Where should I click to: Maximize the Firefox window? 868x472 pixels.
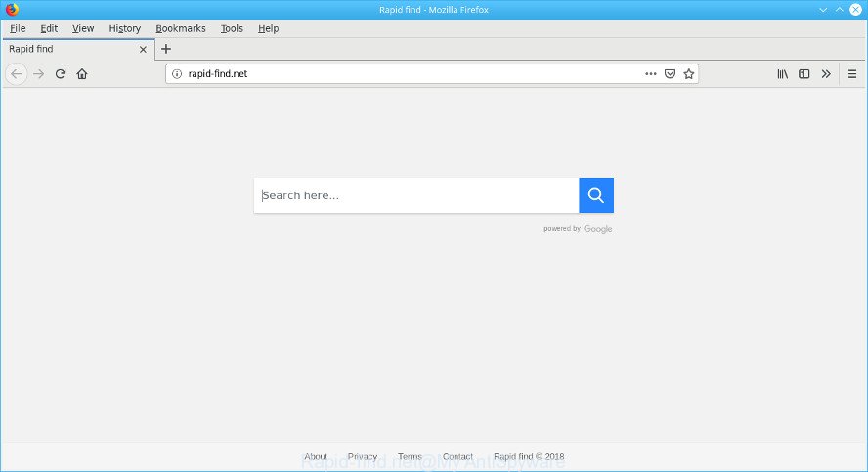840,10
